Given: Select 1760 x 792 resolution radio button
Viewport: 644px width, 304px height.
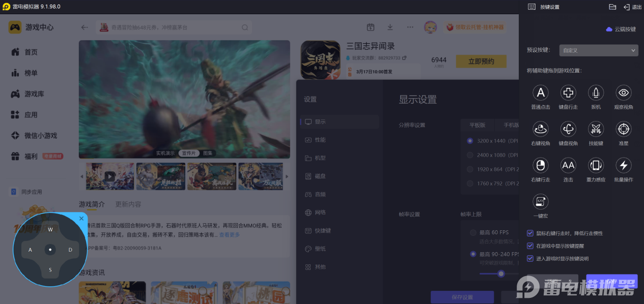Looking at the screenshot, I should 470,184.
